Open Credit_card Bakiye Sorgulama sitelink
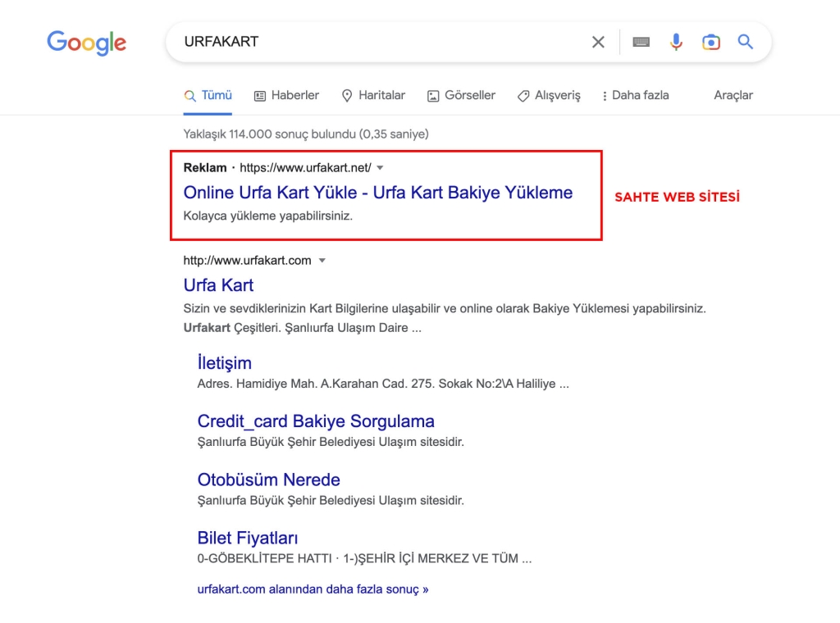 click(x=316, y=421)
